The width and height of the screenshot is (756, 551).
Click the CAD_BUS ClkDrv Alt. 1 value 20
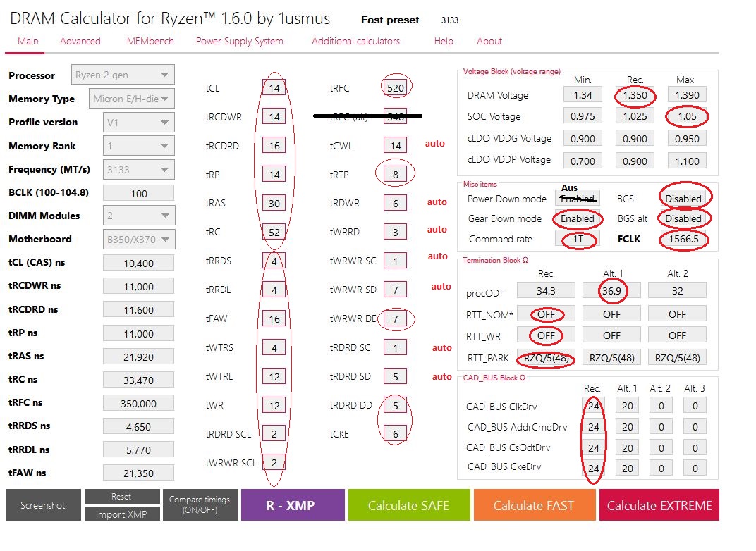tap(627, 406)
